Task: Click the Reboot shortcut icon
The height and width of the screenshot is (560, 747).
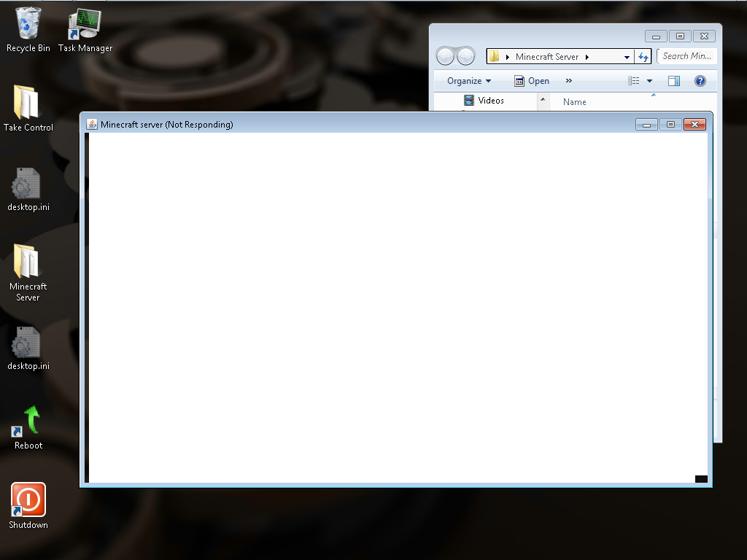Action: pyautogui.click(x=28, y=427)
